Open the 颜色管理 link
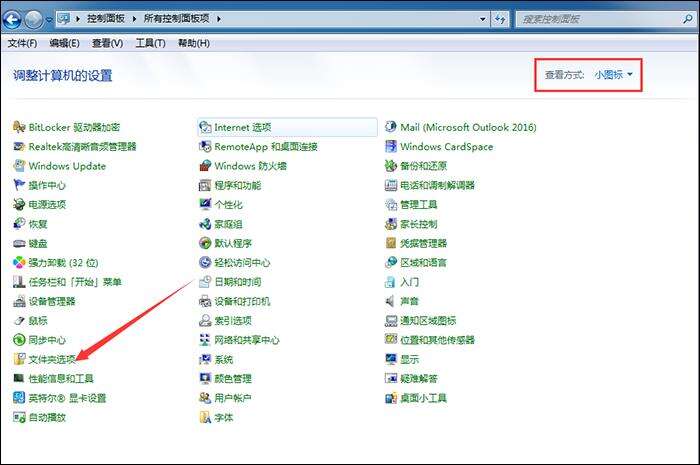This screenshot has height=465, width=700. 233,379
